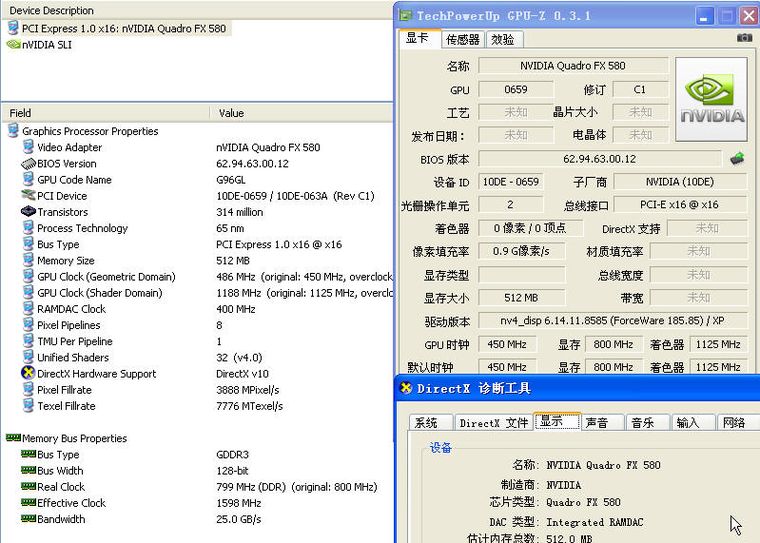Open the 声音 tab in DirectX tool
The image size is (760, 543).
[596, 423]
